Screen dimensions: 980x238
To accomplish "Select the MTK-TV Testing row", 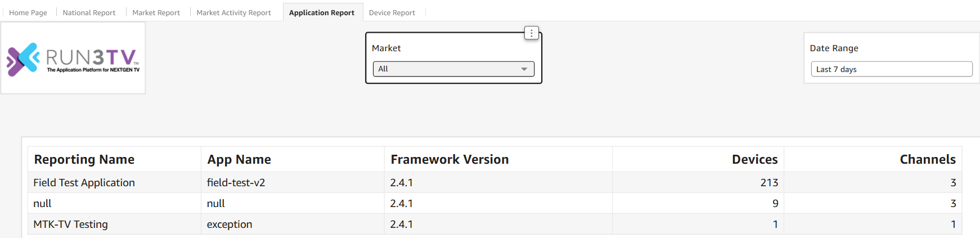I will pos(71,224).
